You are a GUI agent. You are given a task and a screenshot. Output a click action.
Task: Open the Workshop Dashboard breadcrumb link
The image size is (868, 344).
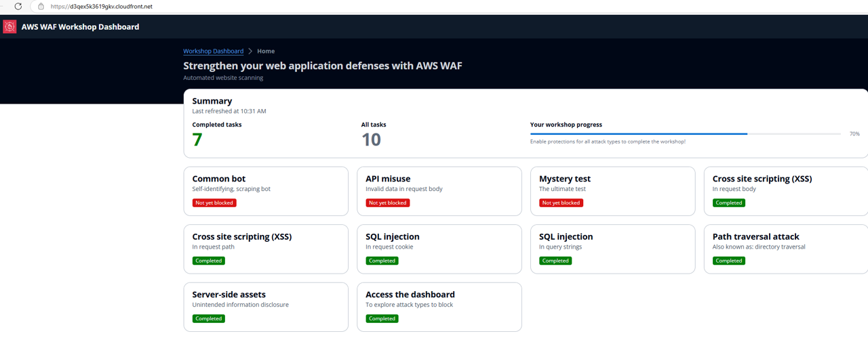click(x=213, y=51)
